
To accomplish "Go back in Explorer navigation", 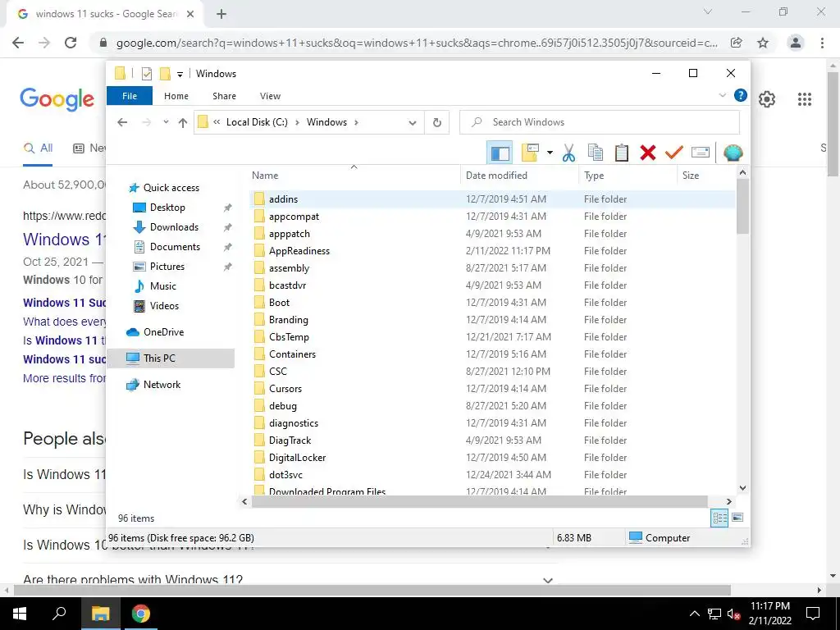I will tap(122, 122).
